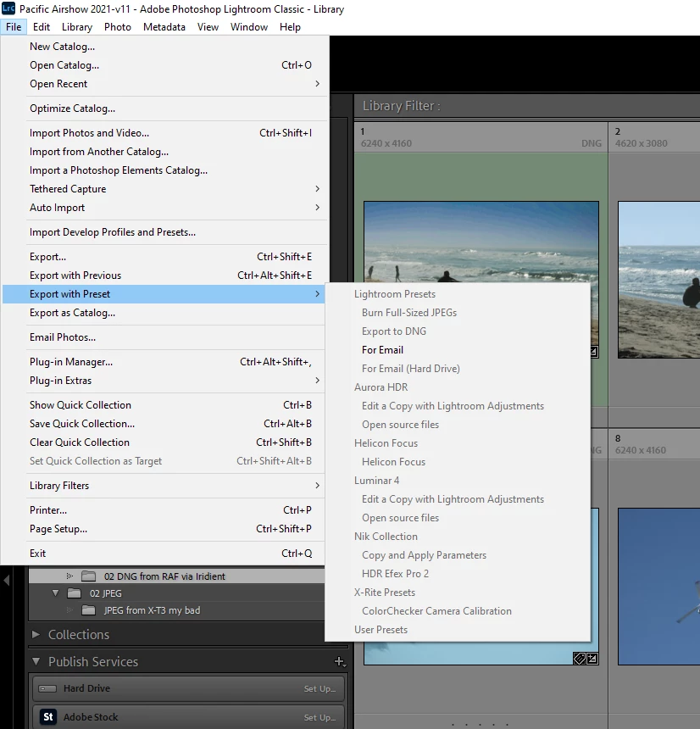This screenshot has width=700, height=729.
Task: Select Copy and Apply Parameters preset
Action: point(458,554)
